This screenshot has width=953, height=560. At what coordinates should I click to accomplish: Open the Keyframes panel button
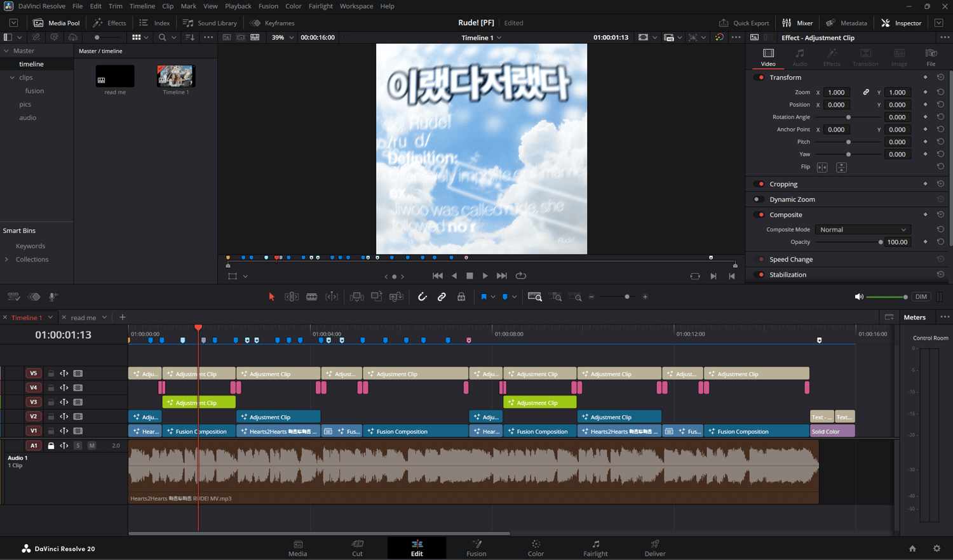[x=273, y=23]
